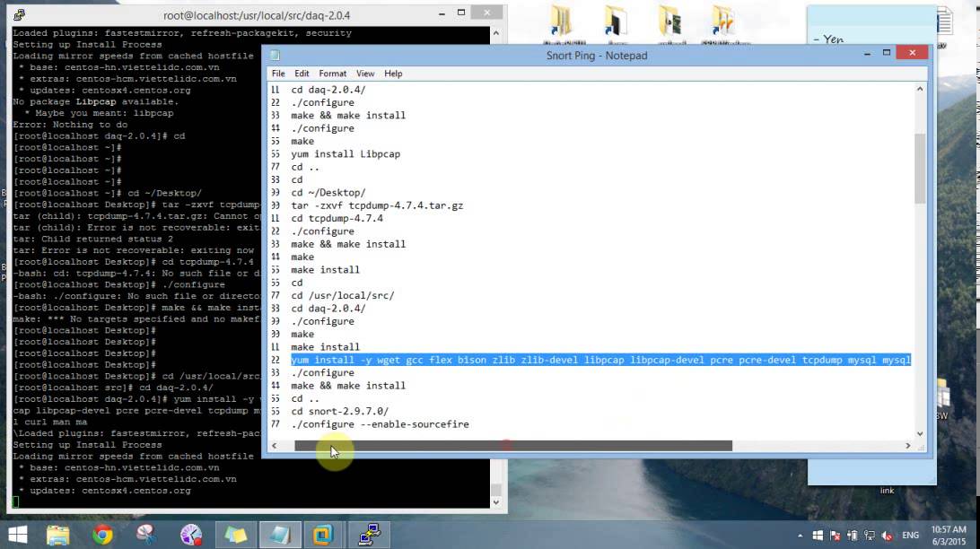The image size is (980, 549).
Task: Click 'Error: Nothing to do' in terminal
Action: pos(70,125)
